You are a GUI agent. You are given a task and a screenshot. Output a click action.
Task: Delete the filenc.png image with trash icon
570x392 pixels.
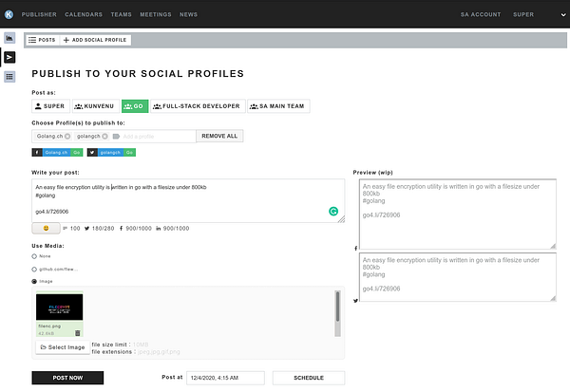[x=77, y=333]
